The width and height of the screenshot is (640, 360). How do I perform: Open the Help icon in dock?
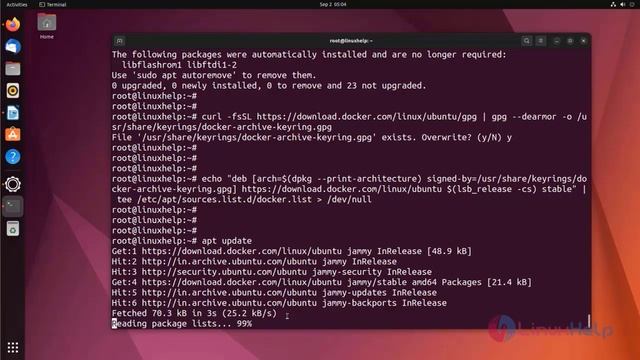coord(13,157)
